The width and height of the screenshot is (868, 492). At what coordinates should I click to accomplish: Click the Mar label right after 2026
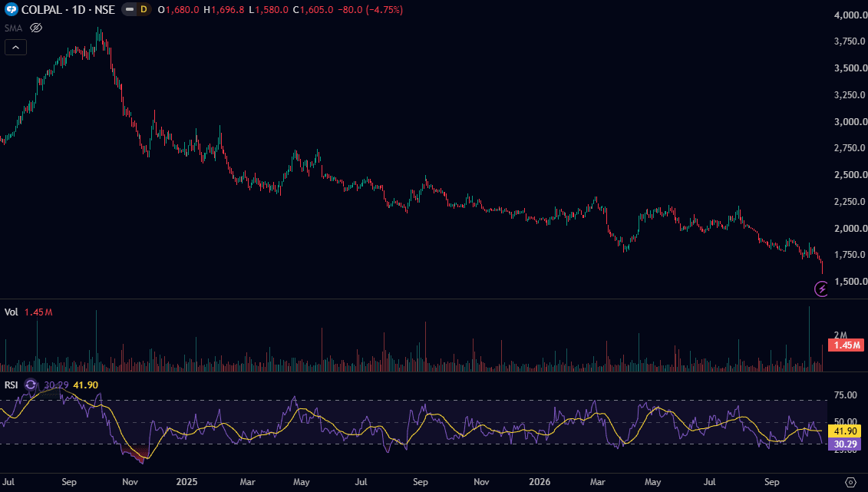point(597,482)
